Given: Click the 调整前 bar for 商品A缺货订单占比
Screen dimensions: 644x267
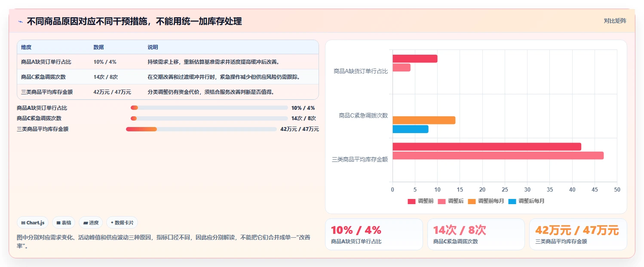Looking at the screenshot, I should coord(415,59).
